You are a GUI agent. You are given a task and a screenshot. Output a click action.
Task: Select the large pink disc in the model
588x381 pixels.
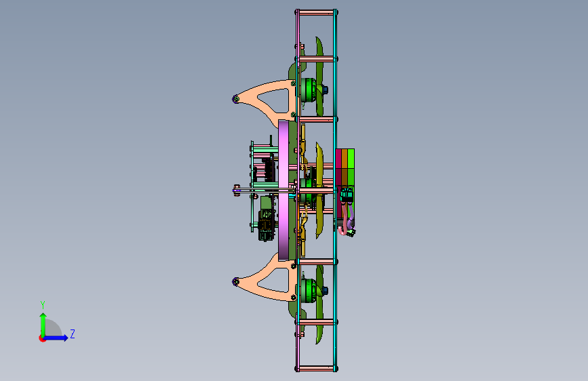tap(283, 190)
